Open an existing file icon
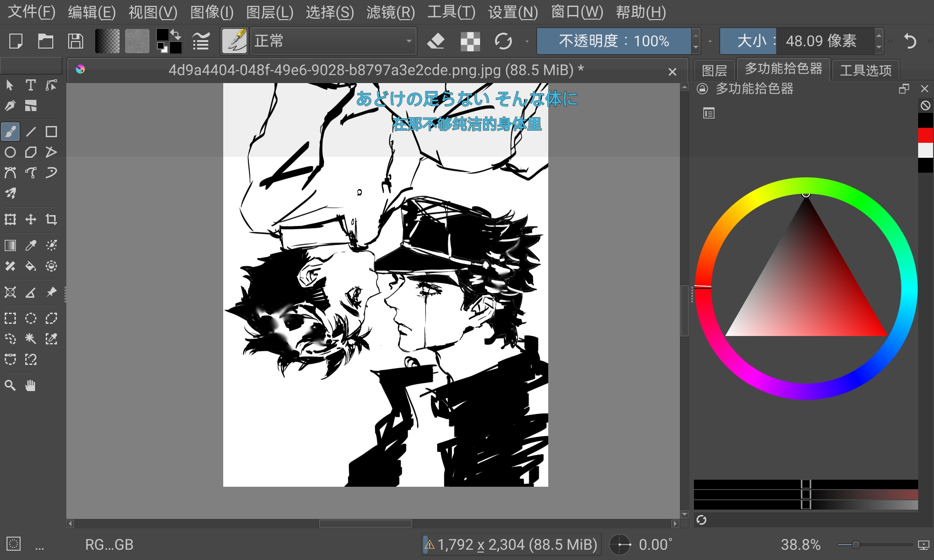934x560 pixels. pos(45,41)
